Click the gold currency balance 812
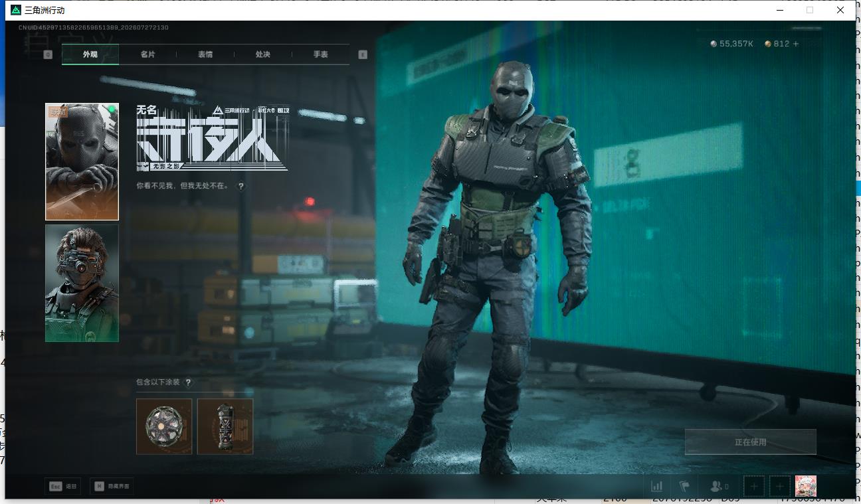The width and height of the screenshot is (861, 504). [x=777, y=44]
